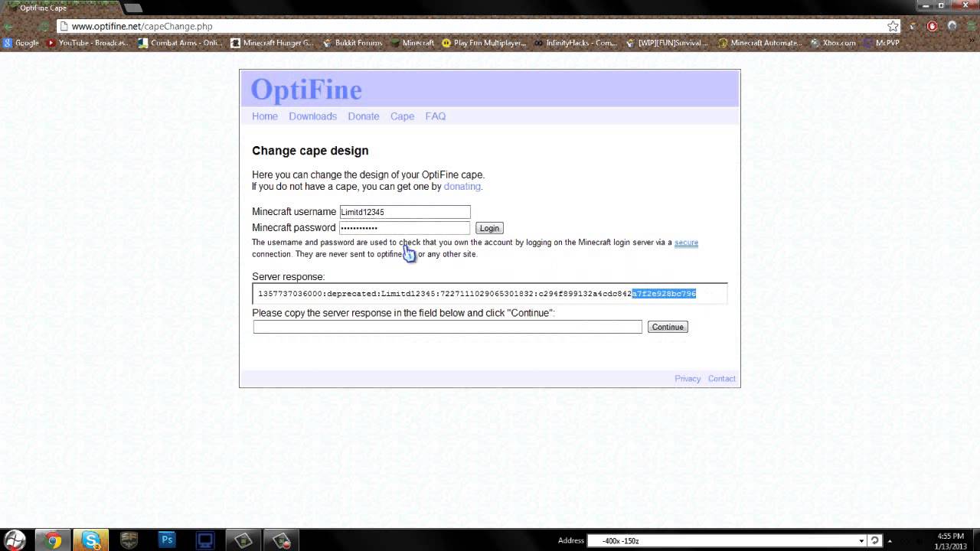Focus the Minecraft password field
This screenshot has height=551, width=980.
coord(405,227)
